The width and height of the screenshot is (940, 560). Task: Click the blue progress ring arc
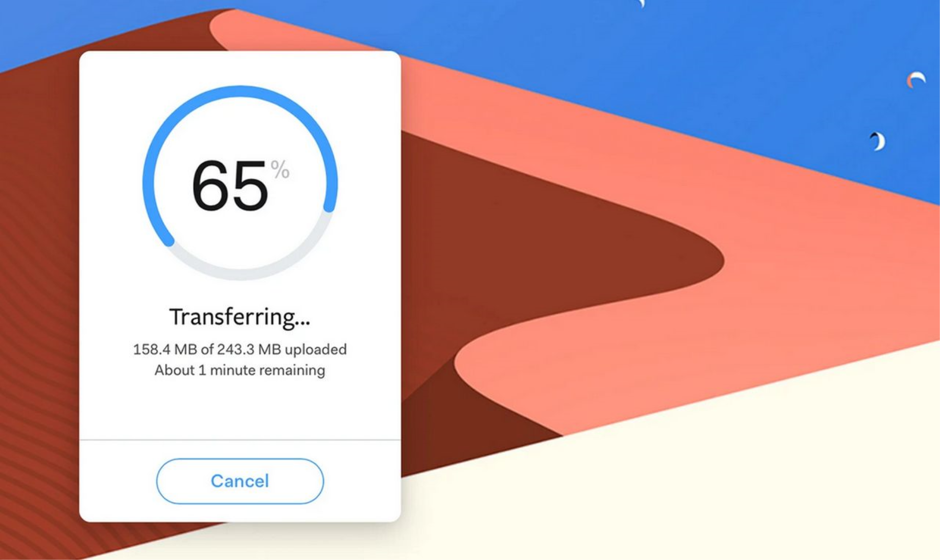click(x=240, y=92)
